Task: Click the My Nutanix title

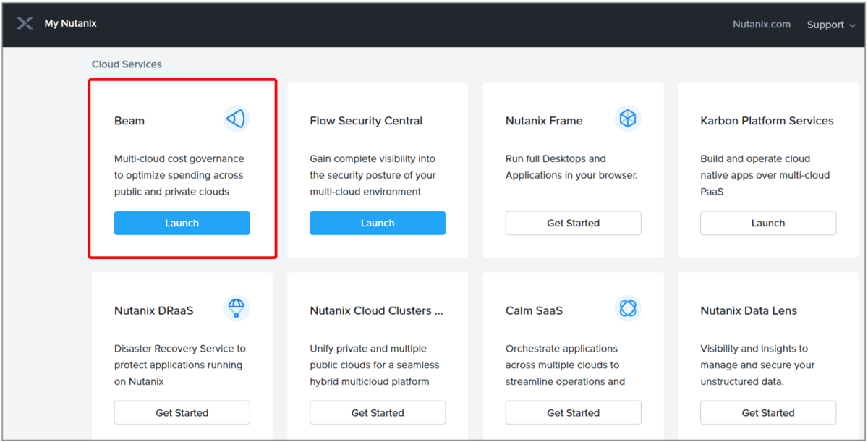Action: pyautogui.click(x=70, y=23)
